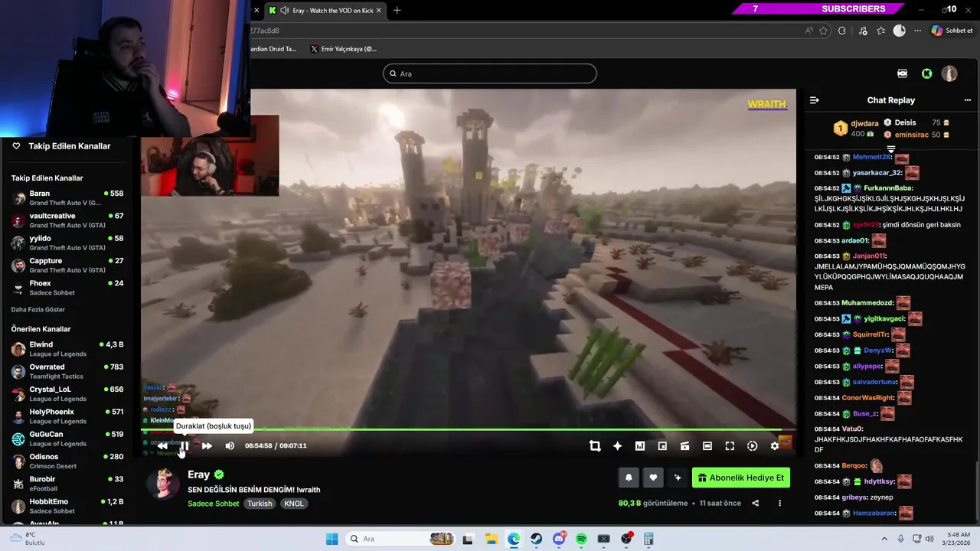Open a new browser tab
This screenshot has width=980, height=551.
tap(397, 10)
